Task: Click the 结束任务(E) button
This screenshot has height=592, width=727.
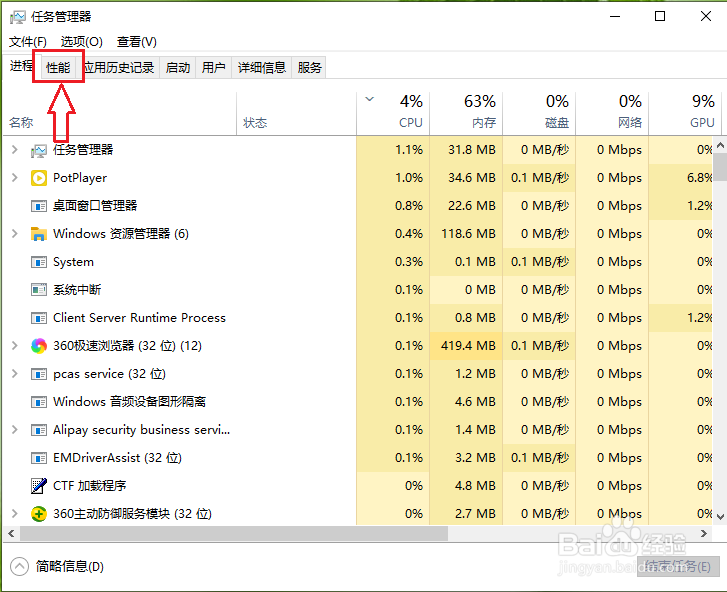Action: tap(678, 567)
